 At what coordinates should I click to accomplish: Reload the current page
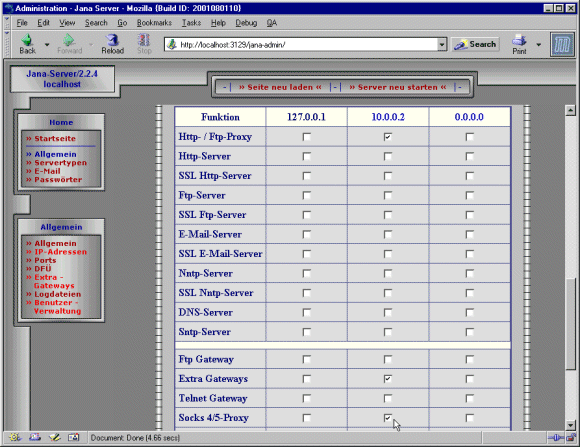tap(112, 44)
